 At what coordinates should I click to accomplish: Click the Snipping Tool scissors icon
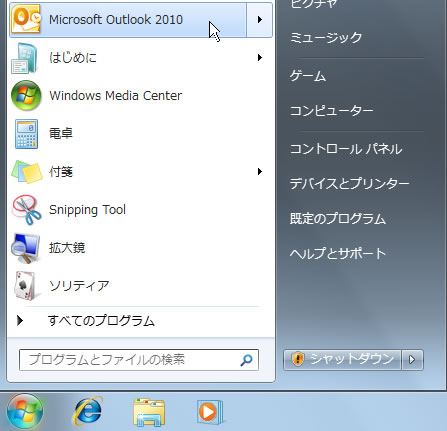pyautogui.click(x=27, y=210)
